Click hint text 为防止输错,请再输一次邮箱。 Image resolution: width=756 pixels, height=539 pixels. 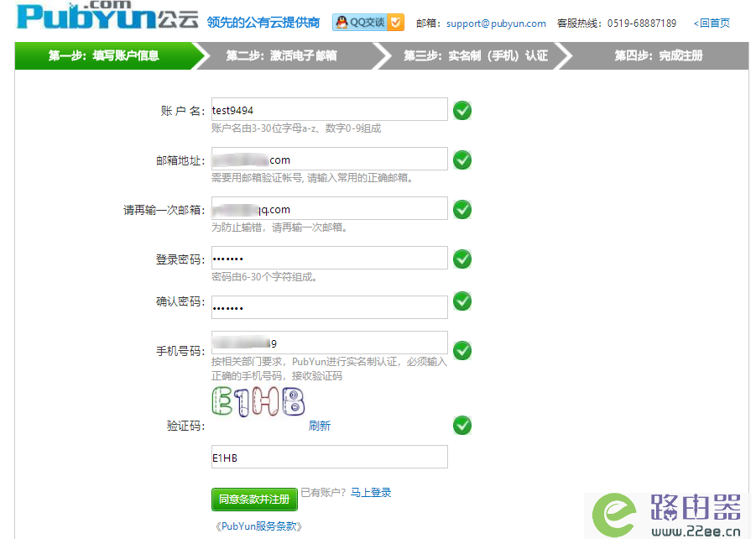tap(279, 228)
